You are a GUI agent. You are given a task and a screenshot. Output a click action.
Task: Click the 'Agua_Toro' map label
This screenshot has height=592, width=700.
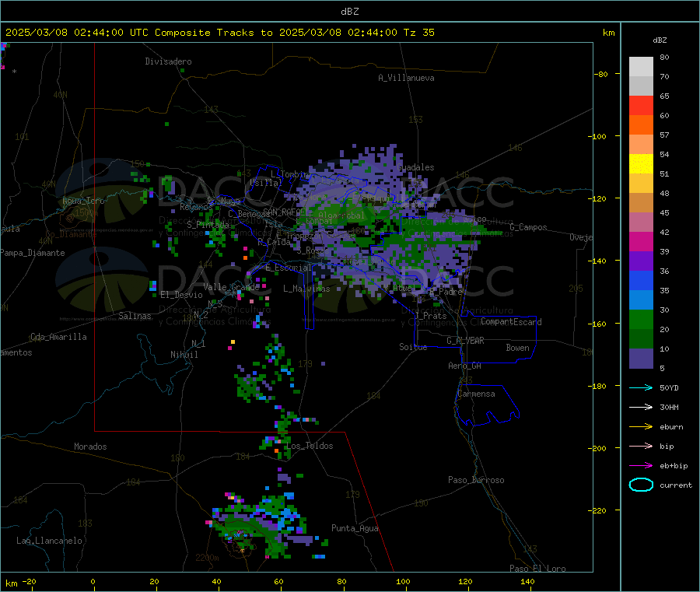click(x=83, y=201)
